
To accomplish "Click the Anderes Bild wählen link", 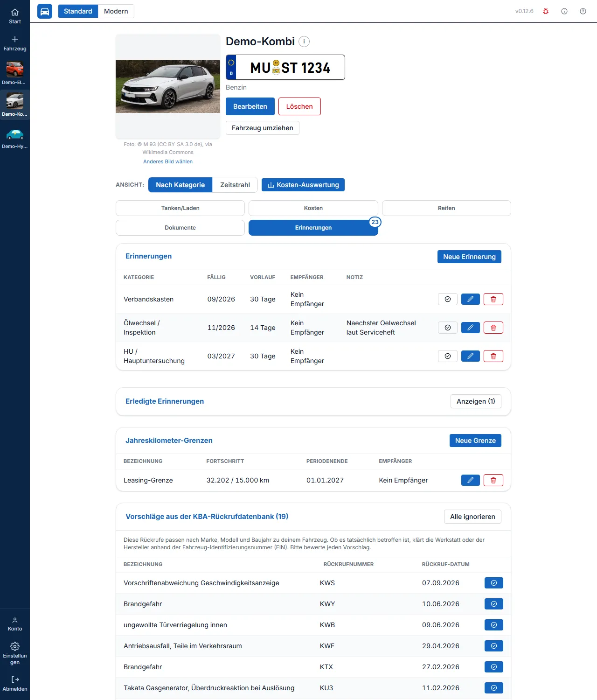I will pos(168,161).
